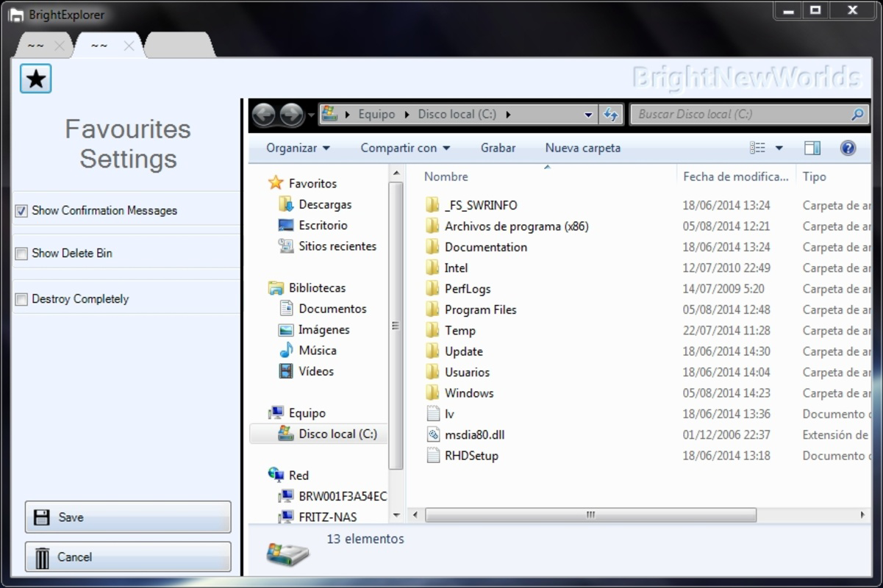Click the Red network icon

[x=276, y=475]
